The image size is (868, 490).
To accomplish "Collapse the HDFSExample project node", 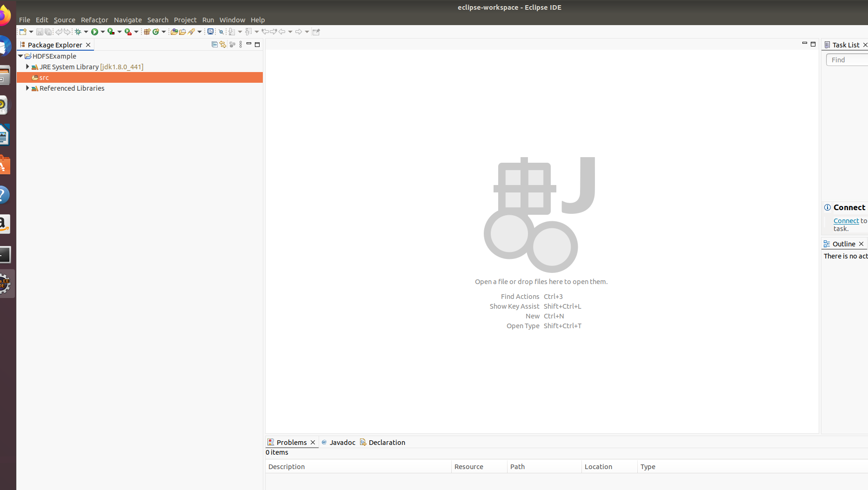I will click(20, 56).
